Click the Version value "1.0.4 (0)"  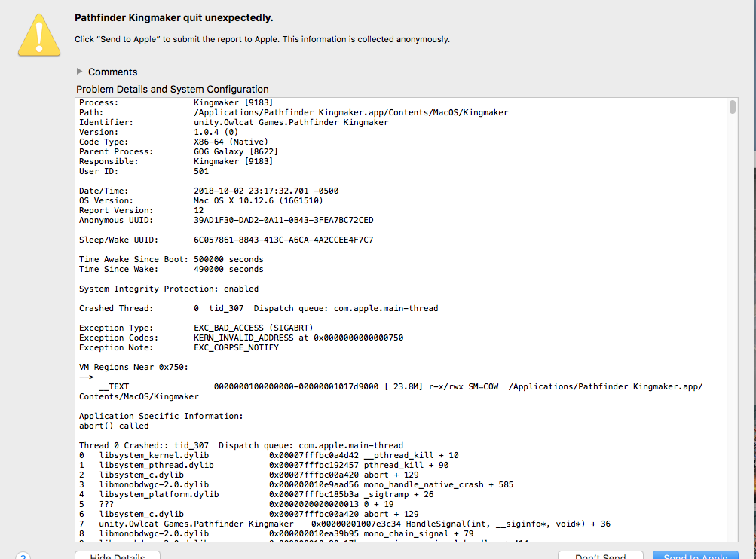click(x=216, y=132)
